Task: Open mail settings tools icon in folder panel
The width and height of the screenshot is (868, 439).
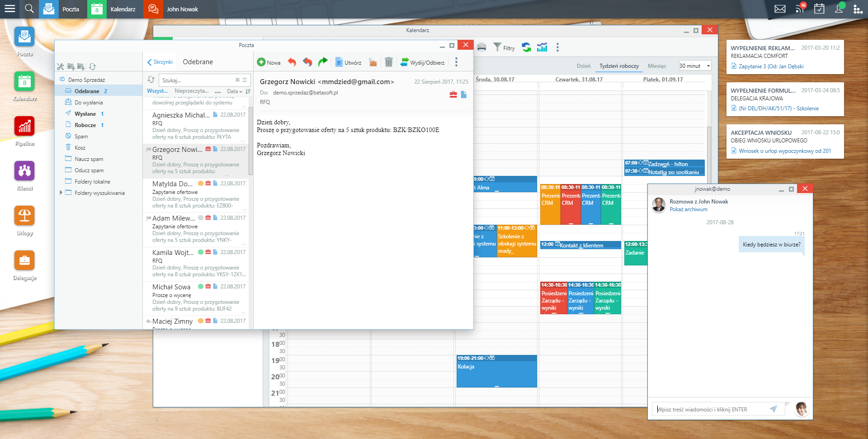Action: 60,66
